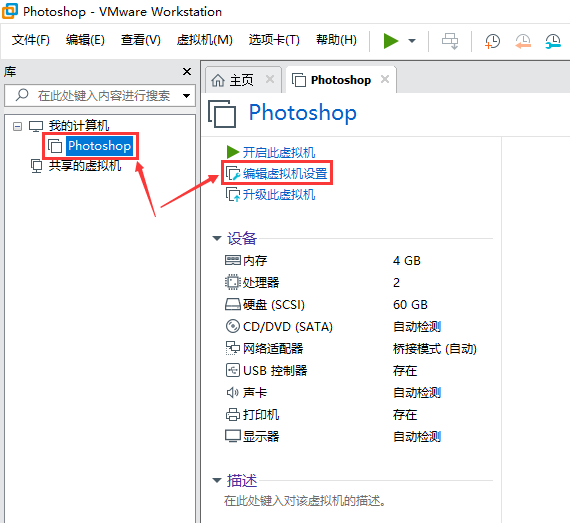Revert to snapshot using the orange arrow icon

(x=523, y=41)
